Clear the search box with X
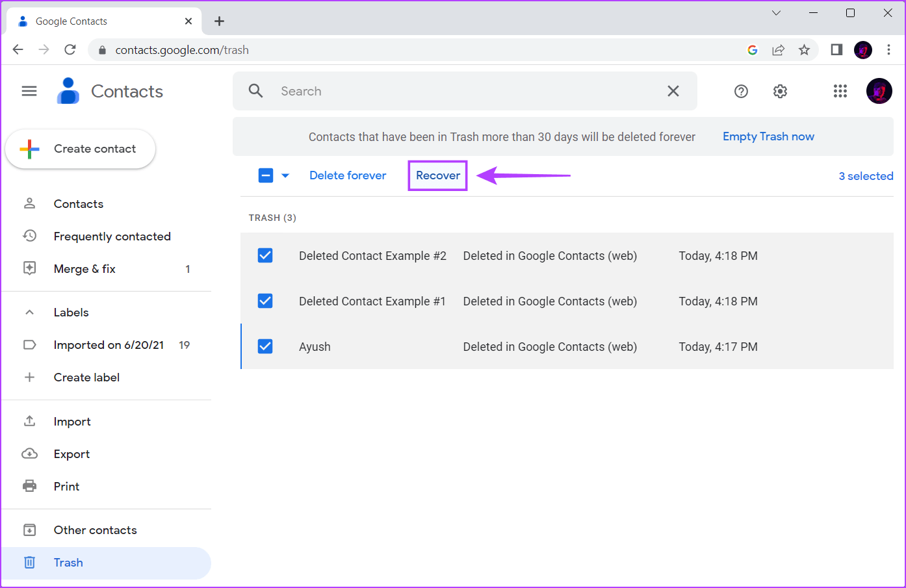The height and width of the screenshot is (588, 906). [x=673, y=91]
